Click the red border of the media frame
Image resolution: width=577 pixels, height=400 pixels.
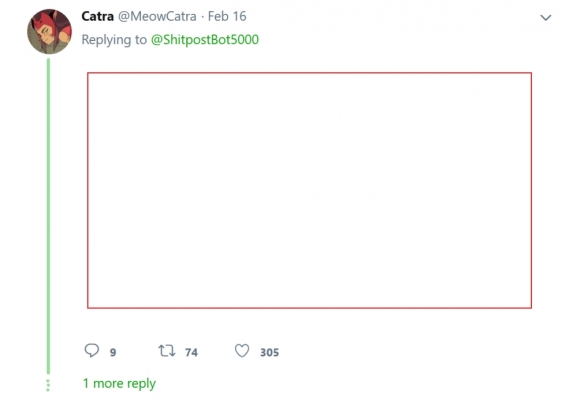pyautogui.click(x=309, y=73)
